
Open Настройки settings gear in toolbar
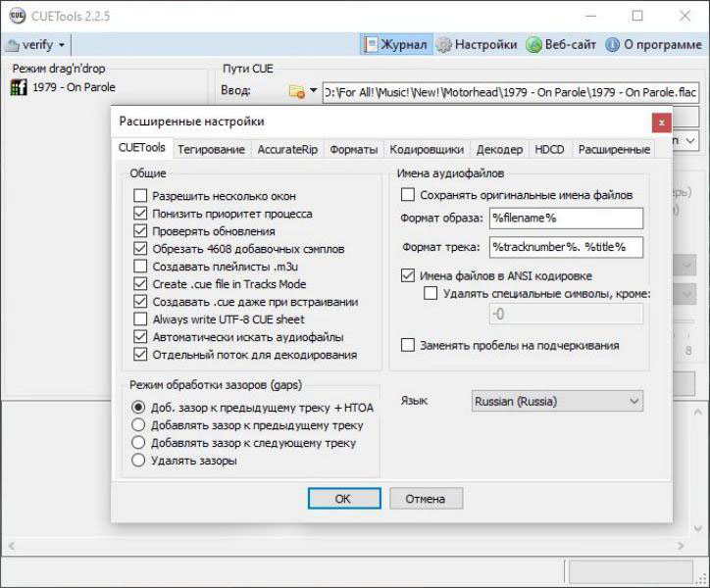click(x=477, y=44)
